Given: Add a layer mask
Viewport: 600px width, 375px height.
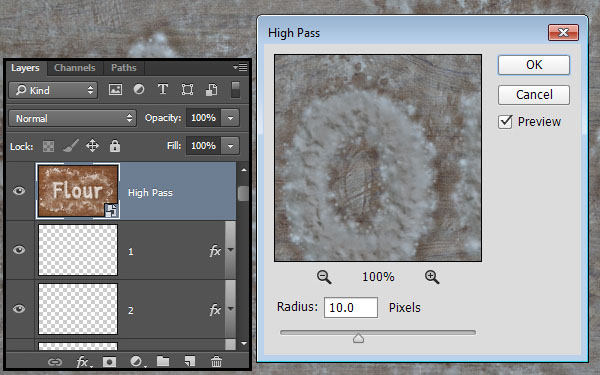Looking at the screenshot, I should [109, 362].
